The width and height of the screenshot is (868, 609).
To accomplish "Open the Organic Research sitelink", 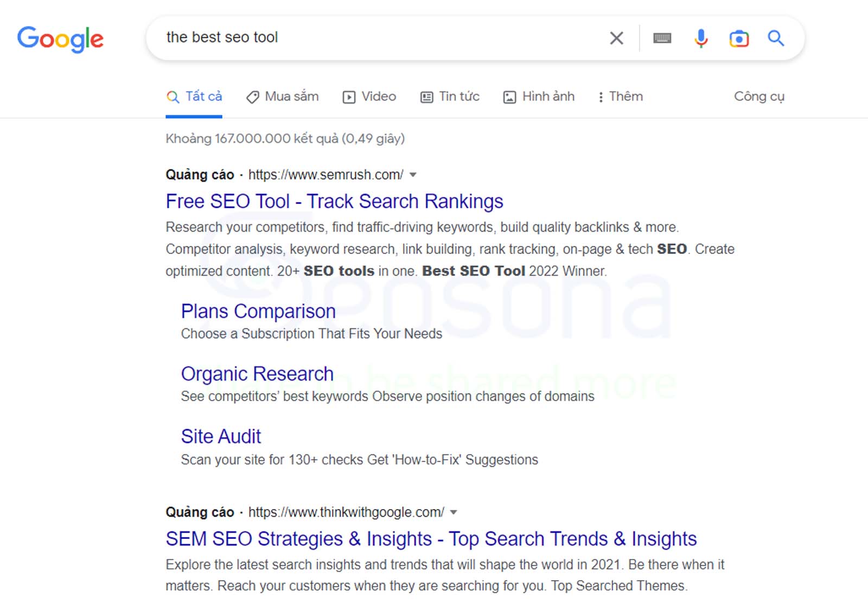I will (257, 374).
